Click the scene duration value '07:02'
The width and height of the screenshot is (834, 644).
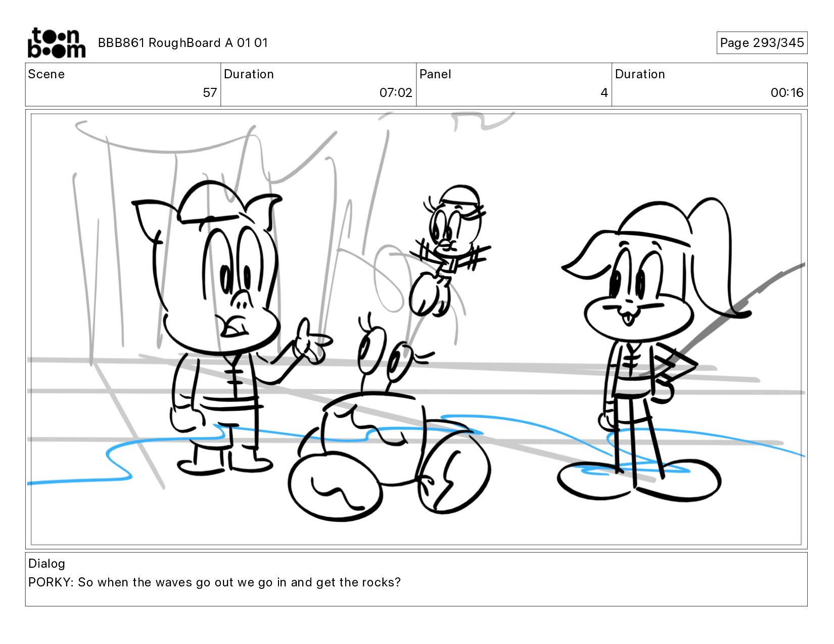(396, 93)
